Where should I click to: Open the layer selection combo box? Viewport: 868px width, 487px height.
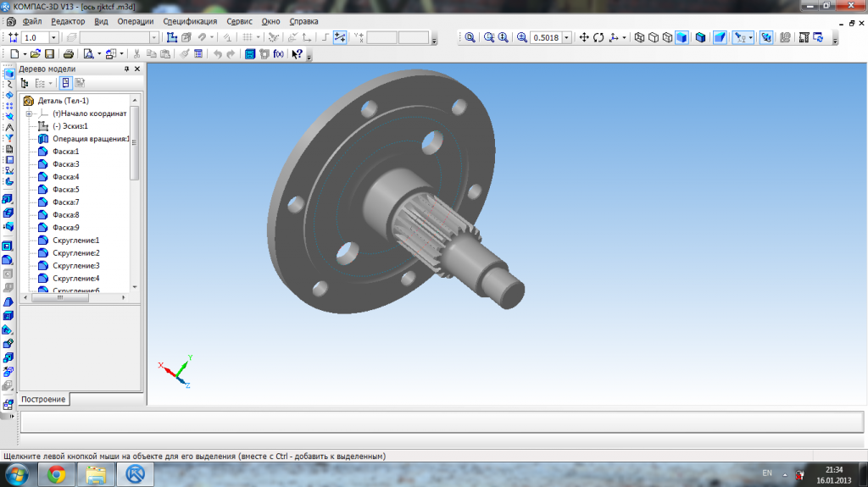point(119,37)
